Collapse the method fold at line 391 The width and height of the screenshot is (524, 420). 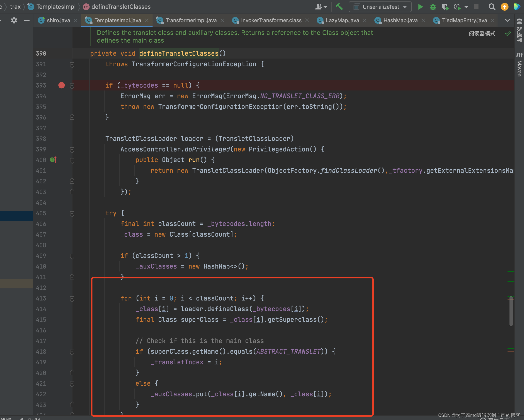(x=72, y=64)
